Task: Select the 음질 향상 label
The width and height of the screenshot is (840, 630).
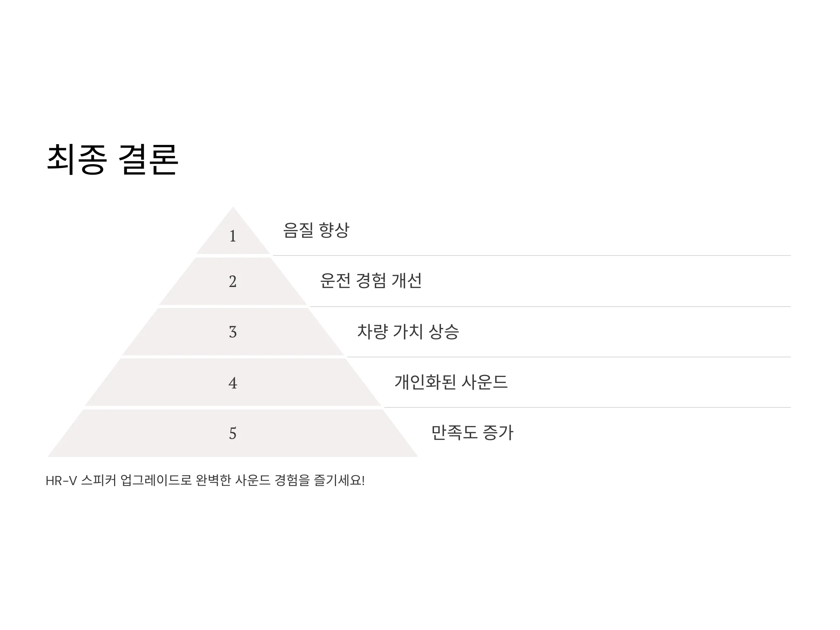Action: (316, 230)
